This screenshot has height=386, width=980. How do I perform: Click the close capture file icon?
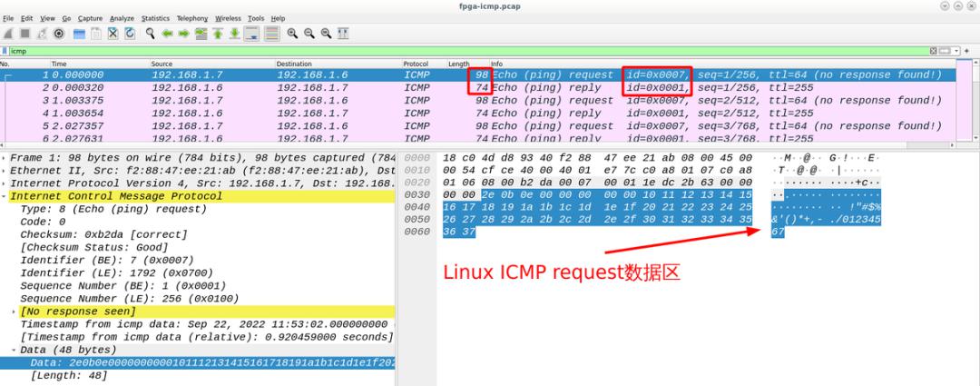(113, 34)
